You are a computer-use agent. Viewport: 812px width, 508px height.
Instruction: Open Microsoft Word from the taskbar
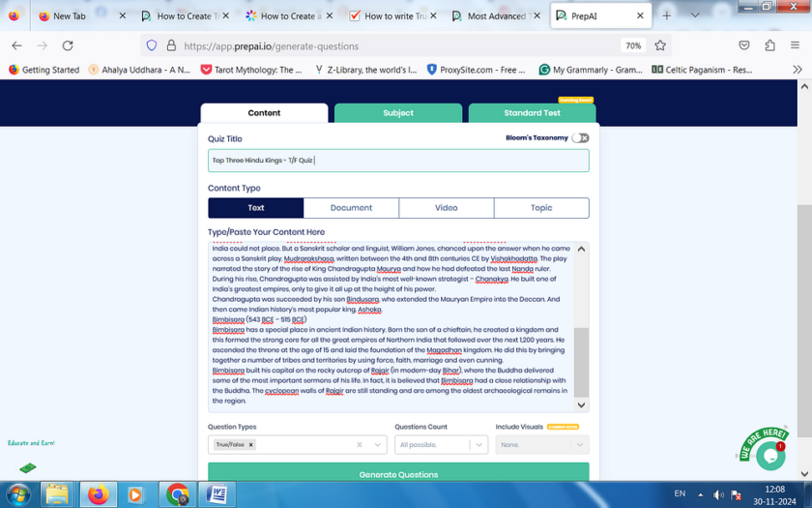217,494
